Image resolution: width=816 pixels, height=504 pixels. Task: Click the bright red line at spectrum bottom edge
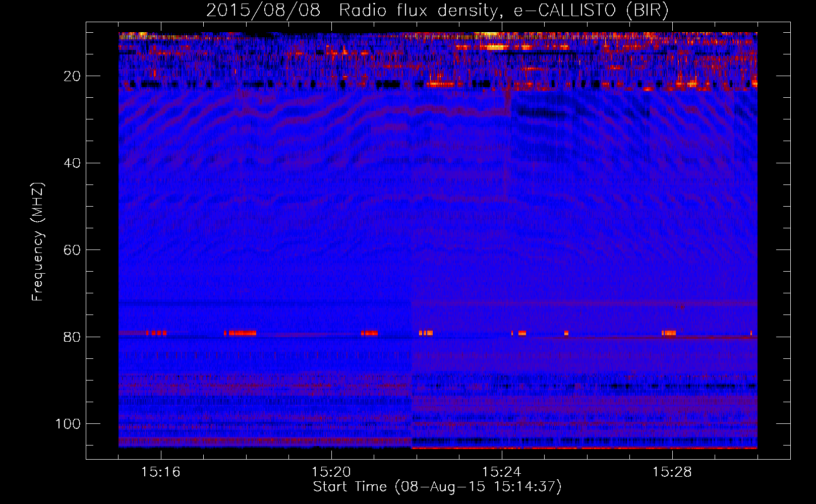pyautogui.click(x=584, y=448)
